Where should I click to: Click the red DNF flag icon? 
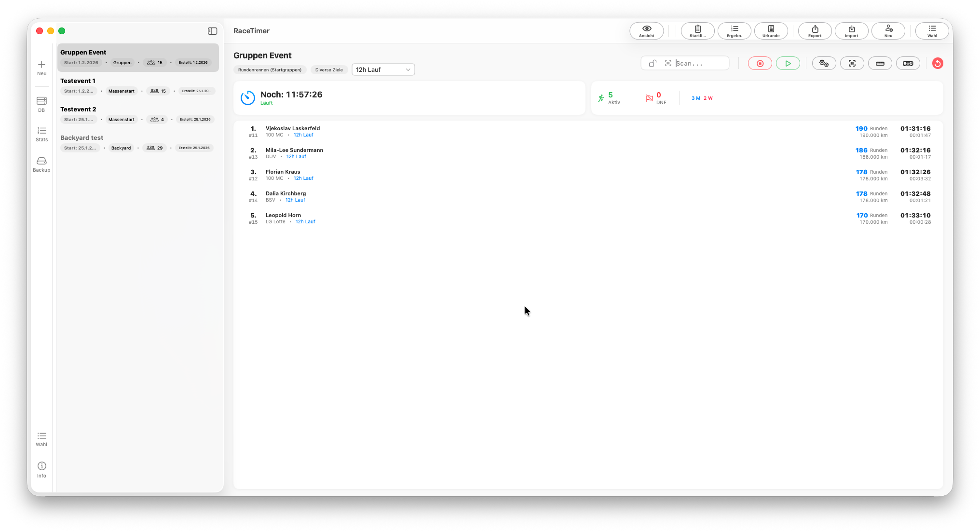point(649,98)
